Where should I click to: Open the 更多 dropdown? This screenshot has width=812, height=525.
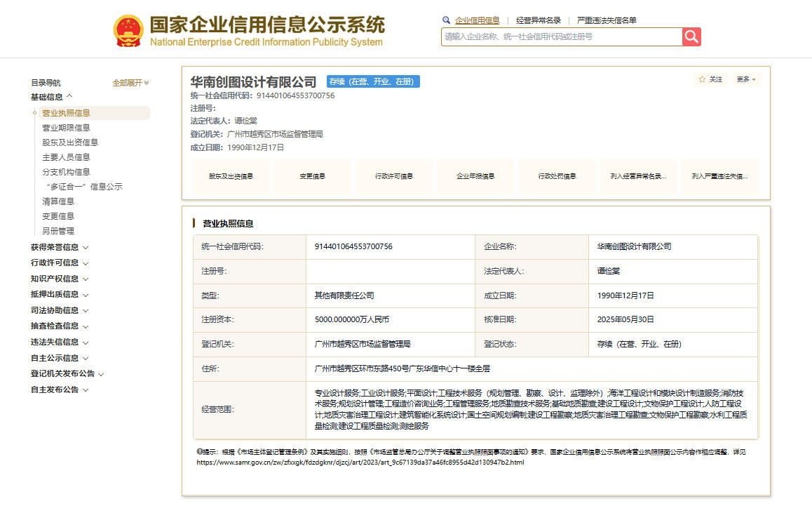[x=745, y=79]
